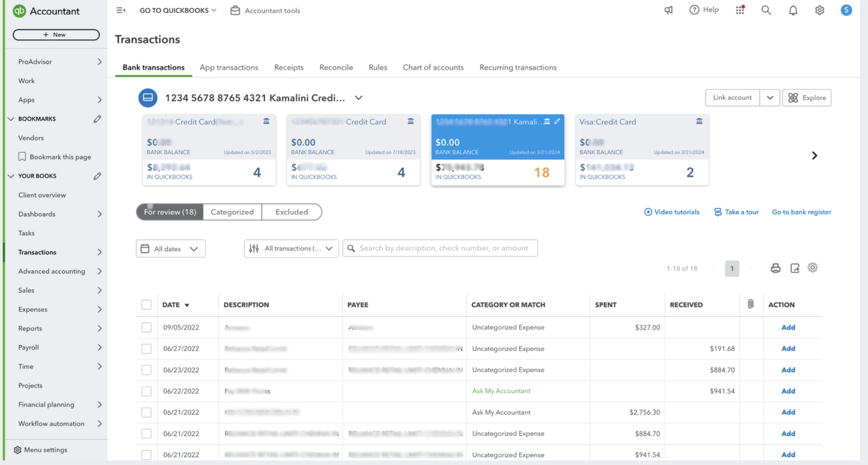Open the apps grid icon
Screen dimensions: 868x465
click(739, 10)
